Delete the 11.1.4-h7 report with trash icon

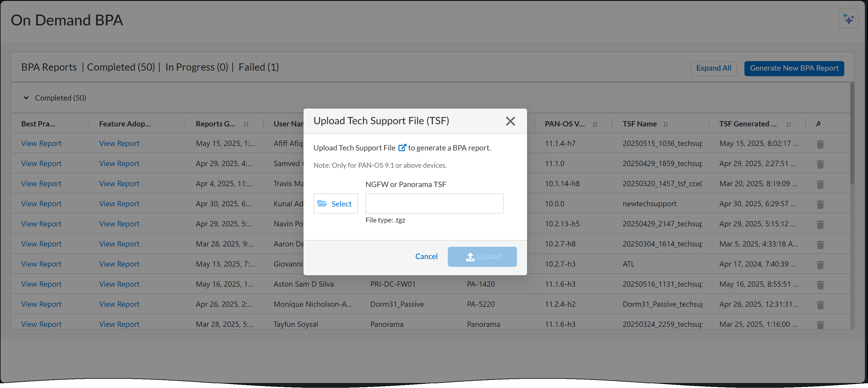click(820, 144)
